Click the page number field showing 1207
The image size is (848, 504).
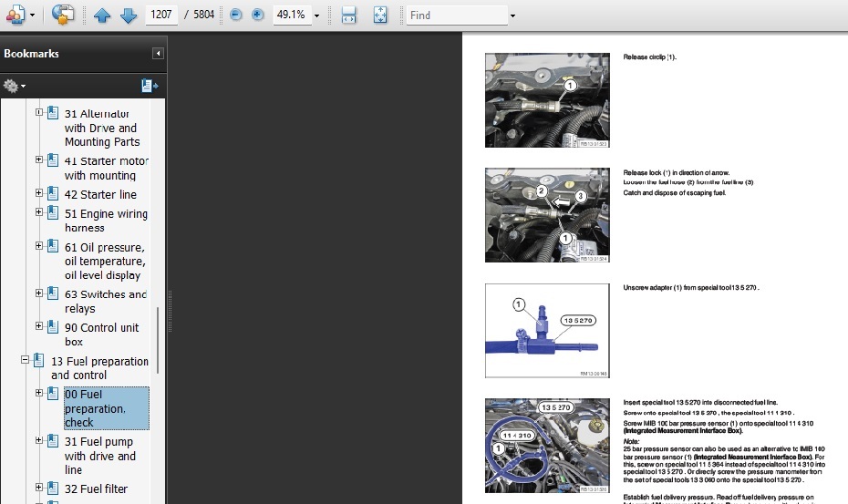[161, 15]
